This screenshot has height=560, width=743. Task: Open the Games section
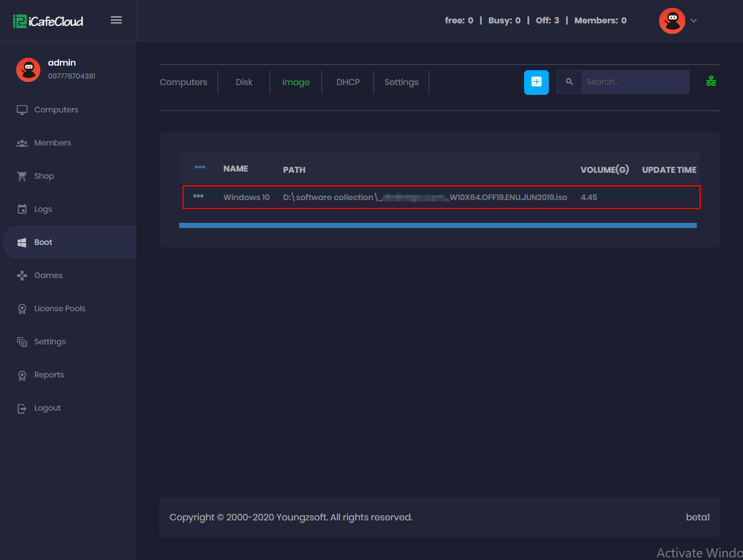click(x=47, y=275)
